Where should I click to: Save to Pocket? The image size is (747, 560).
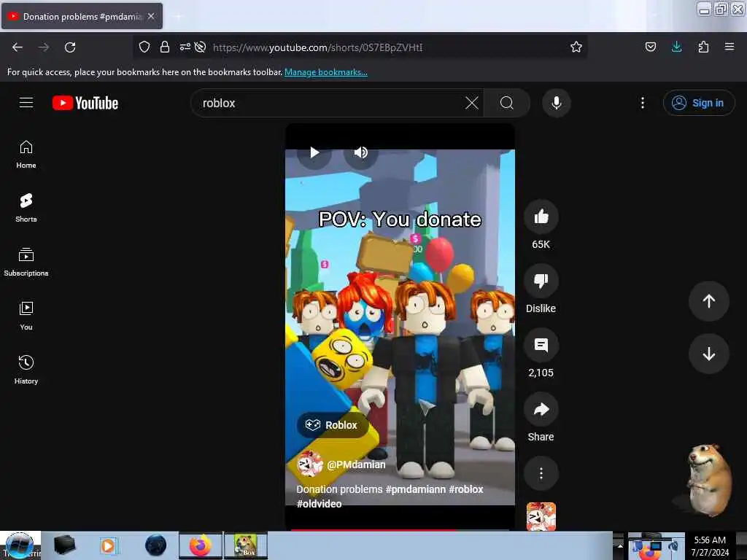(x=651, y=47)
